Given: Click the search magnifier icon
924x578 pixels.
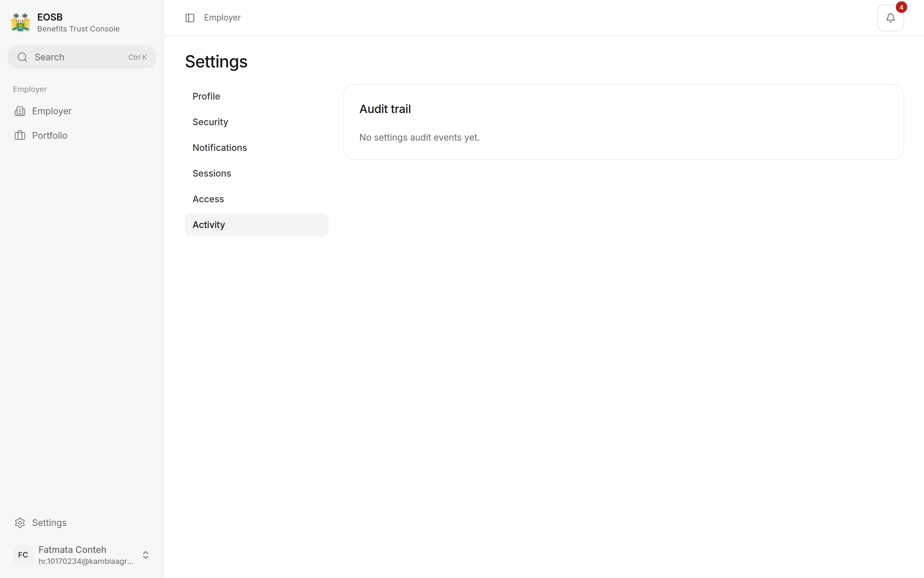Looking at the screenshot, I should pyautogui.click(x=22, y=57).
